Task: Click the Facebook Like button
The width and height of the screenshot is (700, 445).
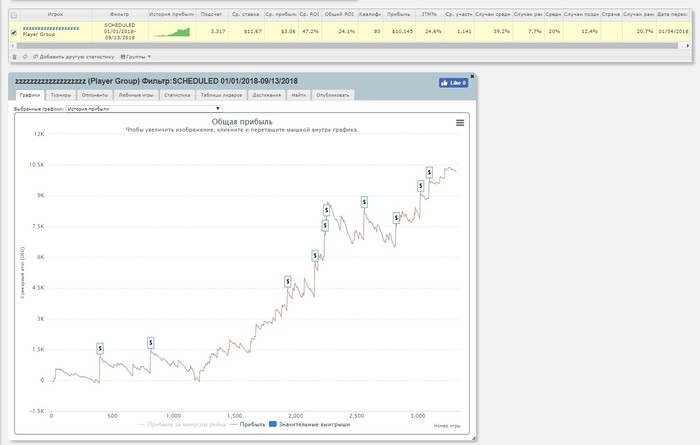Action: pyautogui.click(x=453, y=83)
